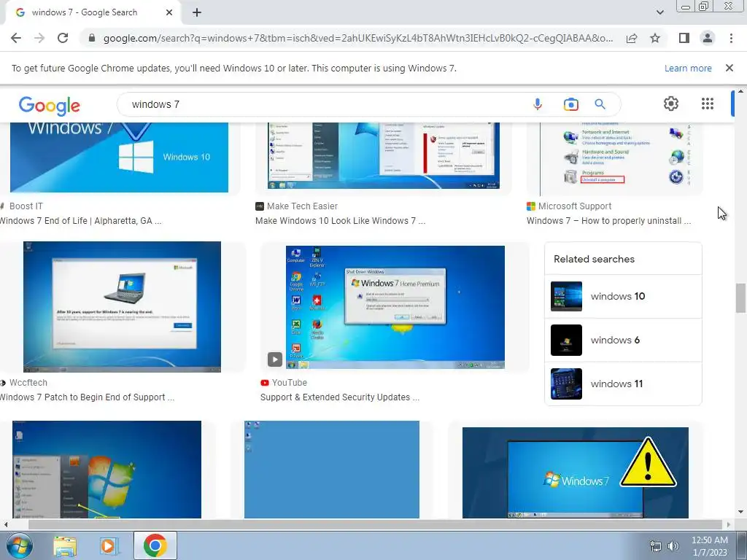Open 'Windows 7 – How to properly uninstall' link

pos(608,221)
